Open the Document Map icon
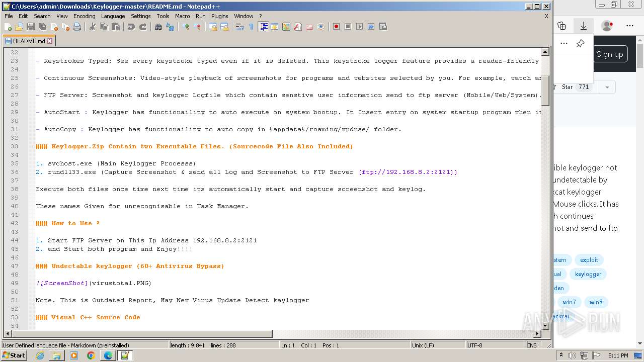The height and width of the screenshot is (362, 644). point(286,27)
